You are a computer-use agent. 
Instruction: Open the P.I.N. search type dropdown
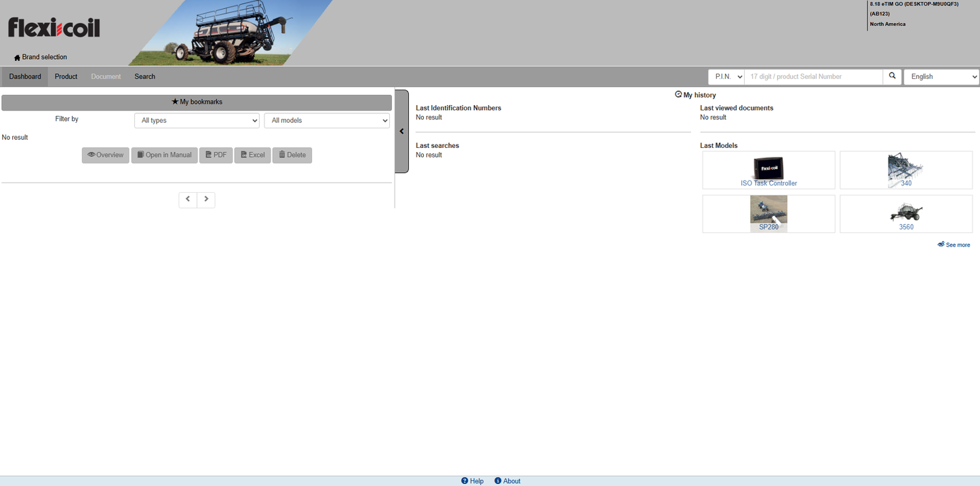(726, 77)
